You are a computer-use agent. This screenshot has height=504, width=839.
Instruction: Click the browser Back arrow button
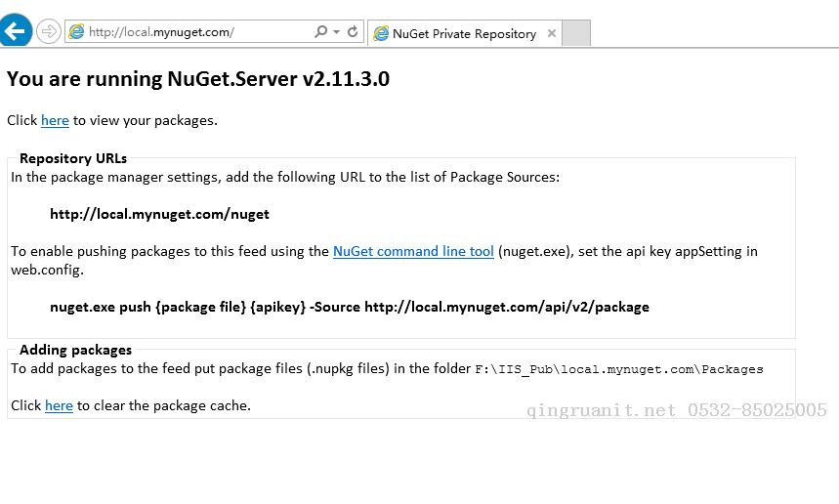(16, 31)
